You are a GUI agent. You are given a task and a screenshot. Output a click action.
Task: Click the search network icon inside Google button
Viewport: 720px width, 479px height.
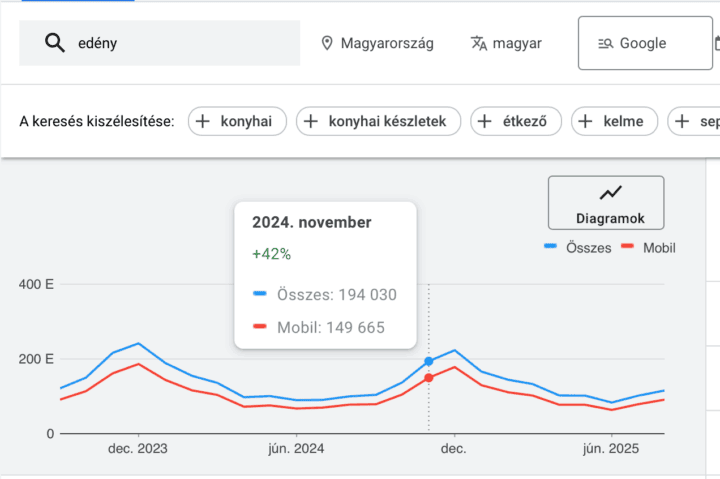(x=604, y=43)
